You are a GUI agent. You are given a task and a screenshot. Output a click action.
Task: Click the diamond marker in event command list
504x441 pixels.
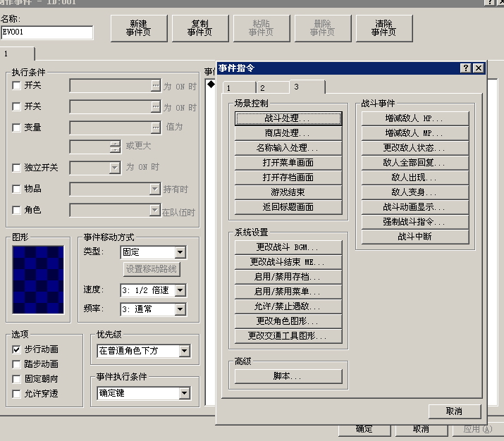point(211,84)
